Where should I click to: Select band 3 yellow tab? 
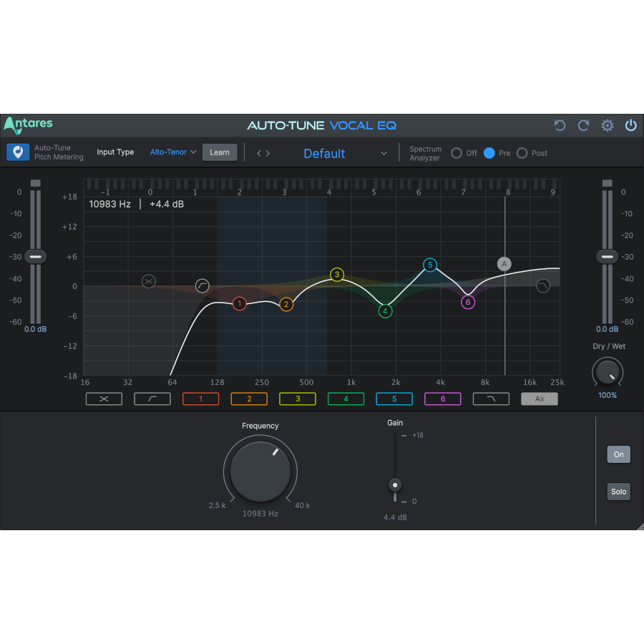298,399
